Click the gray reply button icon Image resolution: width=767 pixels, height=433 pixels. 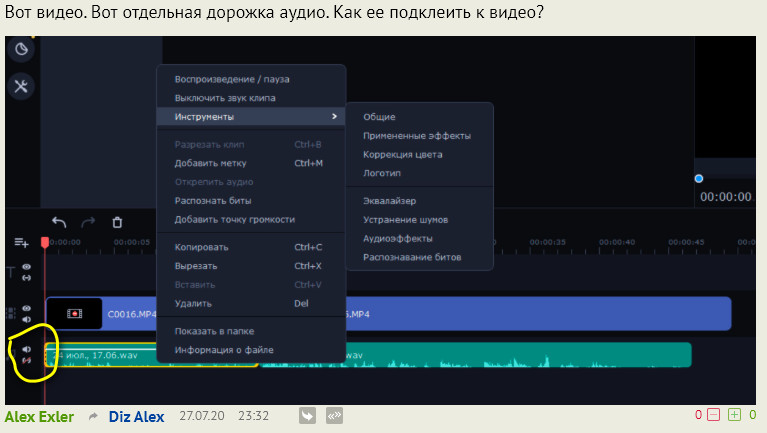click(x=307, y=416)
